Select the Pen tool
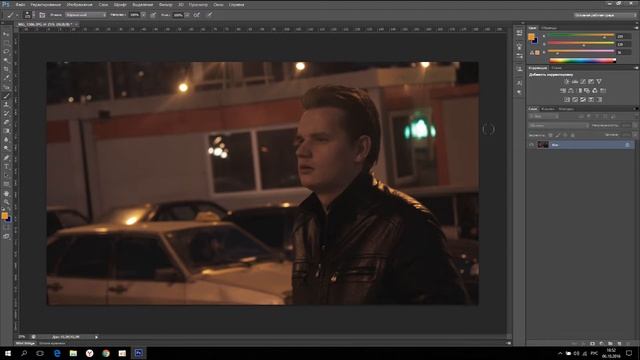 [6, 158]
